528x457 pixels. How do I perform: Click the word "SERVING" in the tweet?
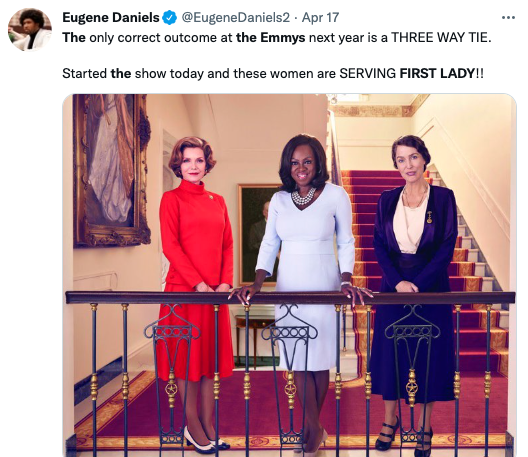click(368, 73)
